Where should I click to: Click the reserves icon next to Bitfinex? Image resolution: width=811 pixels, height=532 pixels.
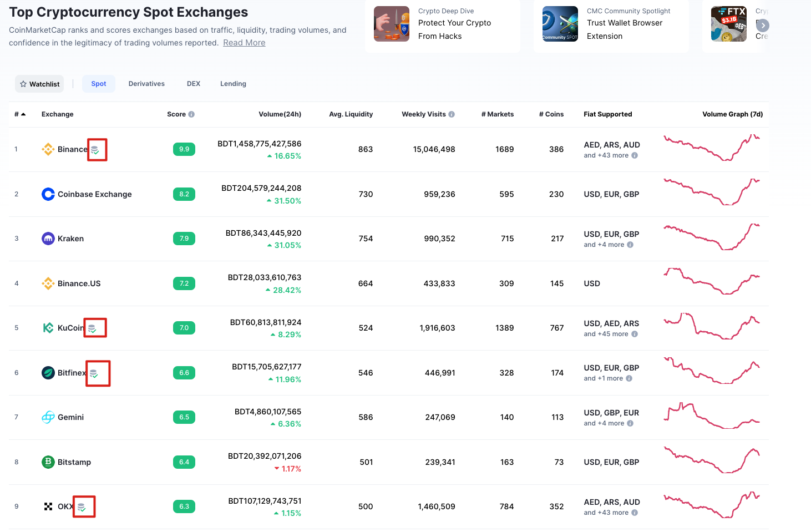click(94, 373)
